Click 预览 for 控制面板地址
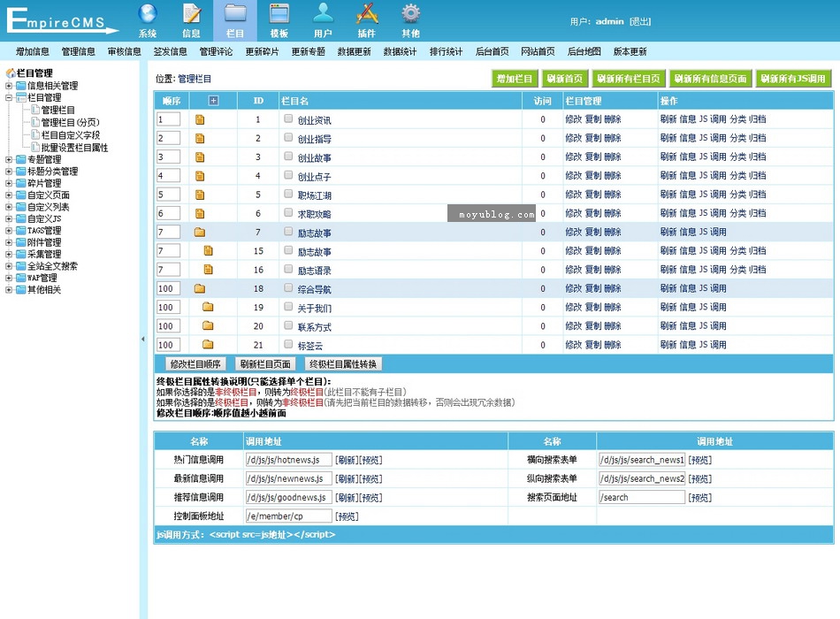 pyautogui.click(x=347, y=516)
